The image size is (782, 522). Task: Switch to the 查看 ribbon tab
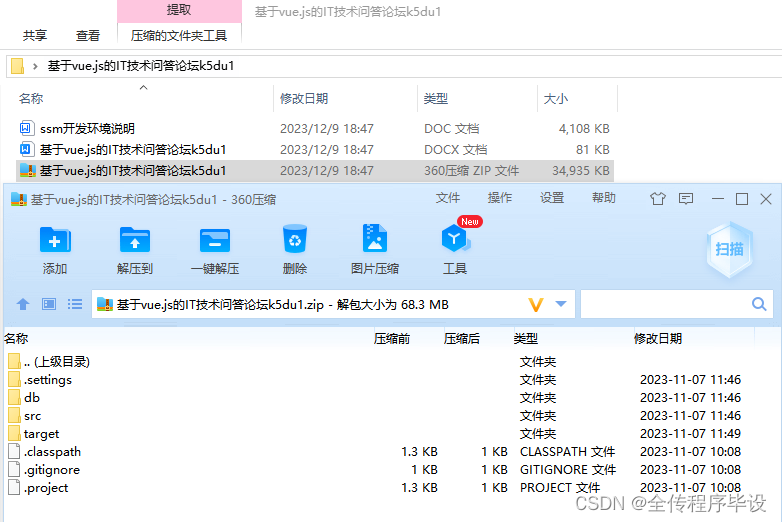tap(88, 35)
